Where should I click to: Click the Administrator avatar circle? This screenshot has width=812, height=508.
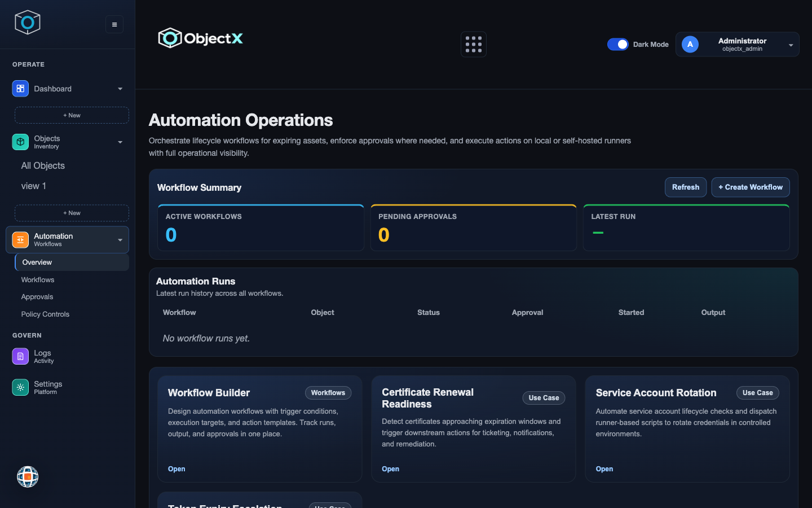click(x=690, y=45)
